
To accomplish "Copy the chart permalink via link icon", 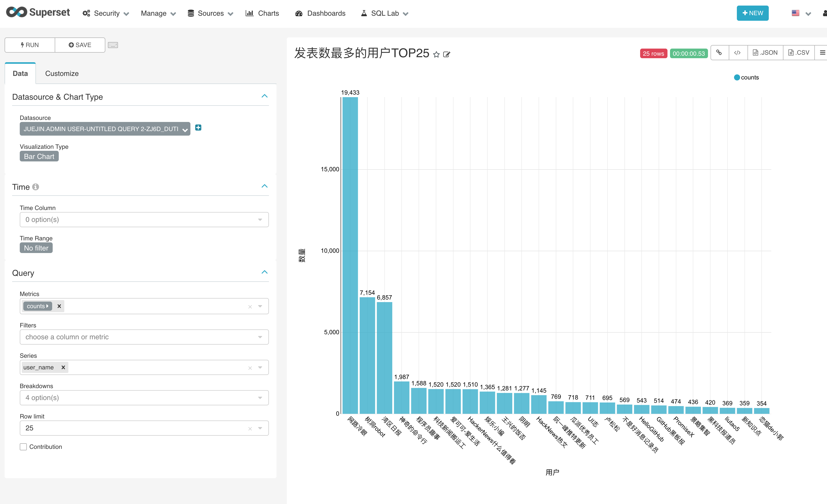I will point(719,53).
